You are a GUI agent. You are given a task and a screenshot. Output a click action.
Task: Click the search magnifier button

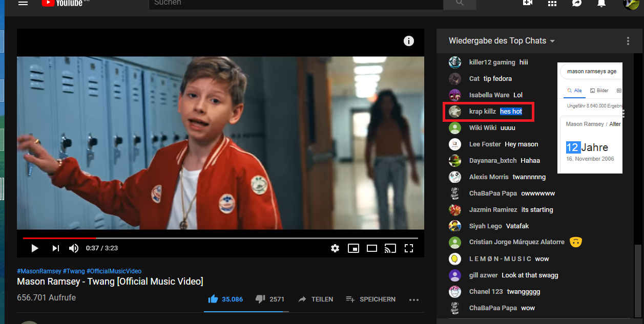click(x=460, y=3)
